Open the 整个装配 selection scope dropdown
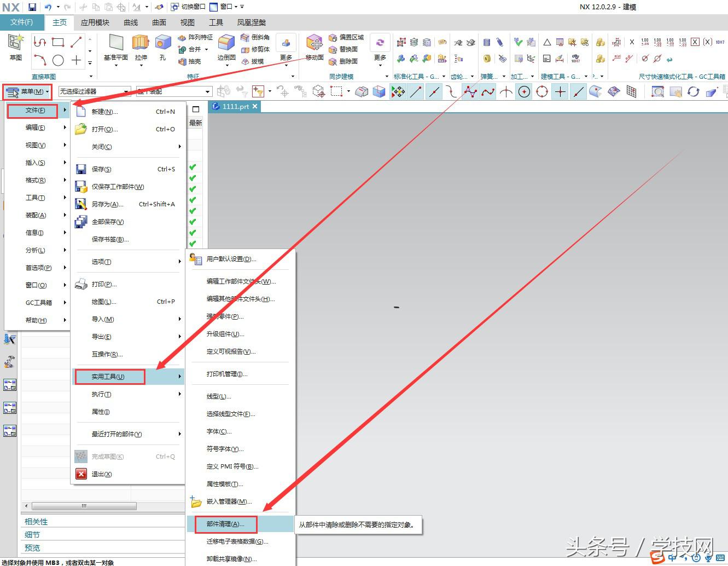 (x=174, y=91)
